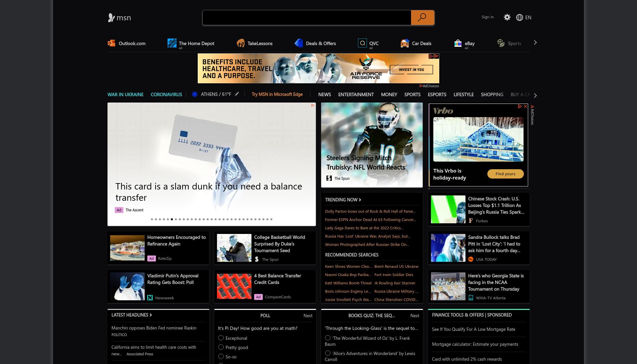The width and height of the screenshot is (637, 364).
Task: Click ad indicator icon on credit card slide
Action: click(x=313, y=106)
